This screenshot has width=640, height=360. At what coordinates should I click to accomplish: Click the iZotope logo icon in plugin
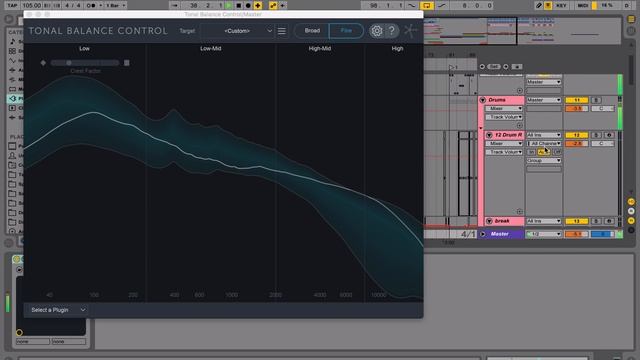(x=411, y=31)
